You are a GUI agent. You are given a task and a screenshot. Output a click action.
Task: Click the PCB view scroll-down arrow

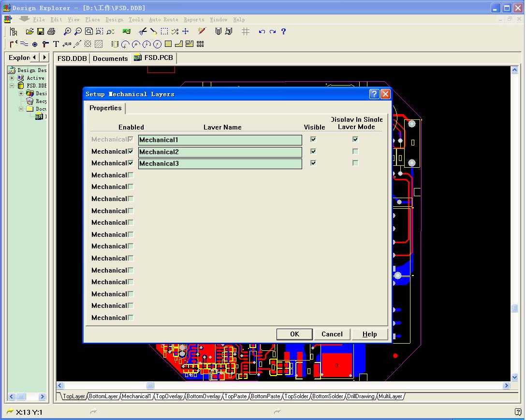514,377
